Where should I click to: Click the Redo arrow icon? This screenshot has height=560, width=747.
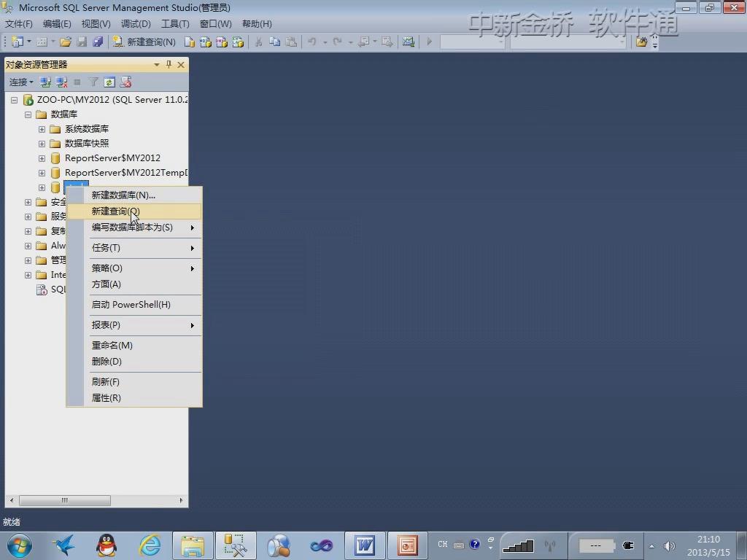click(x=337, y=42)
